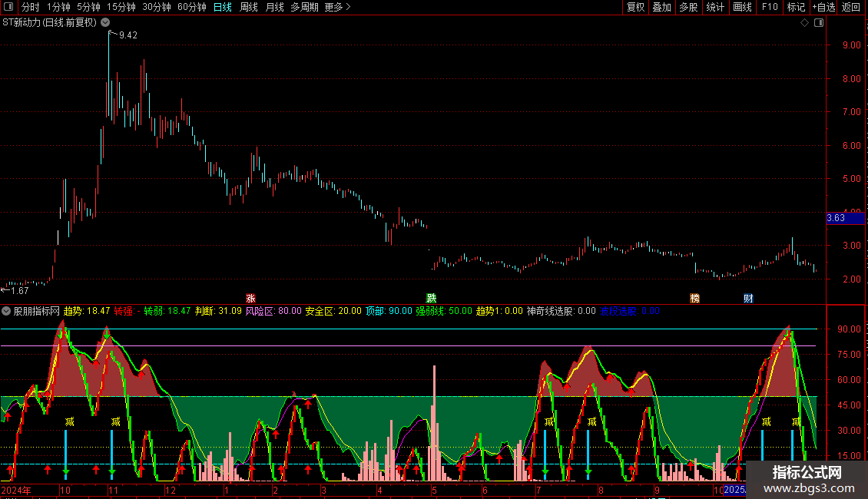The image size is (868, 499).
Task: Select the 日线 daily tab
Action: click(223, 7)
